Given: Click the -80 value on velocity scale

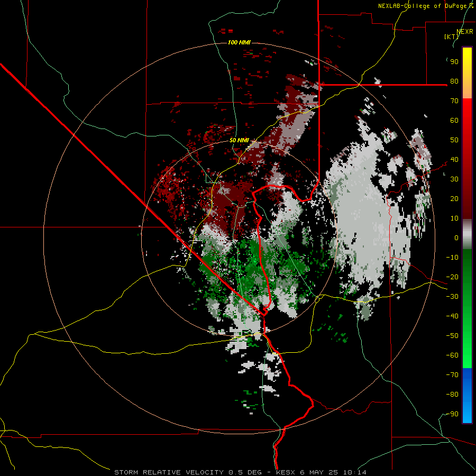Looking at the screenshot, I should tap(452, 395).
